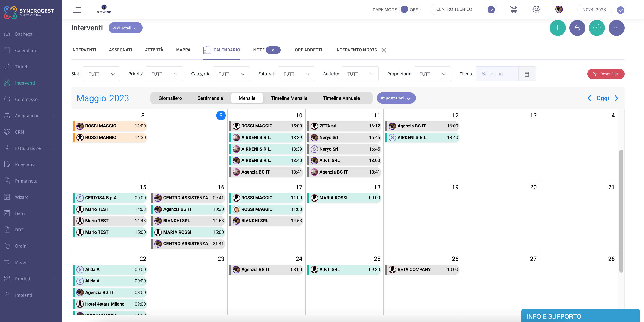Viewport: 644px width, 322px height.
Task: Click the settings gear icon in toolbar
Action: pos(536,9)
